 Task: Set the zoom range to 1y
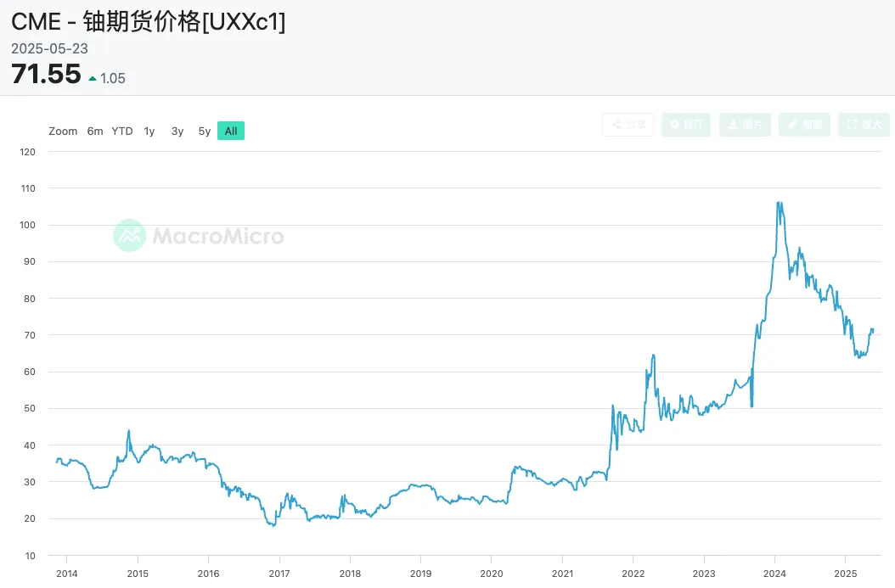click(149, 132)
